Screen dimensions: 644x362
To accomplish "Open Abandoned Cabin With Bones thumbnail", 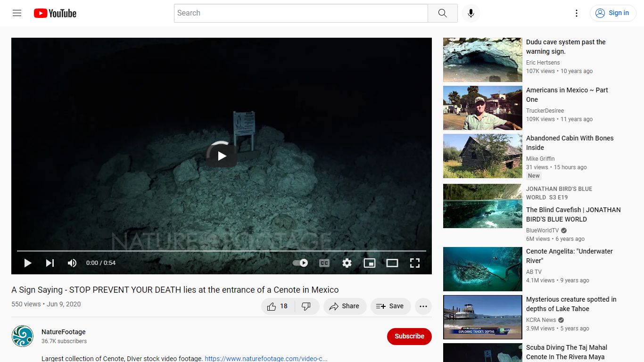I will [x=483, y=156].
